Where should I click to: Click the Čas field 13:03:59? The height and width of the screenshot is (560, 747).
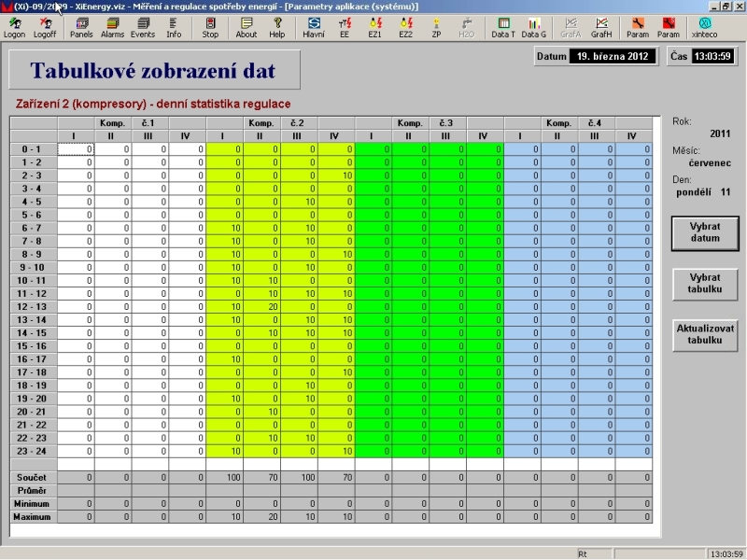(x=712, y=56)
